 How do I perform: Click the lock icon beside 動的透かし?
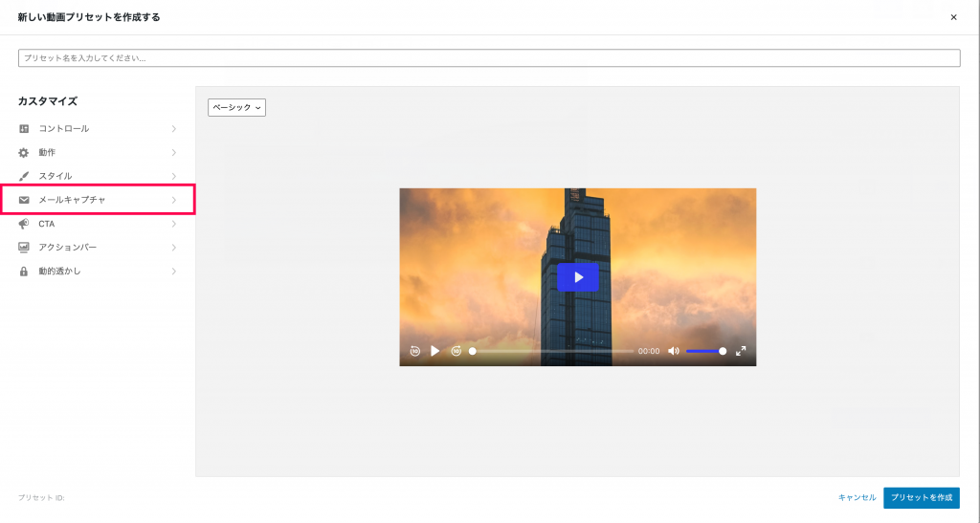tap(24, 272)
